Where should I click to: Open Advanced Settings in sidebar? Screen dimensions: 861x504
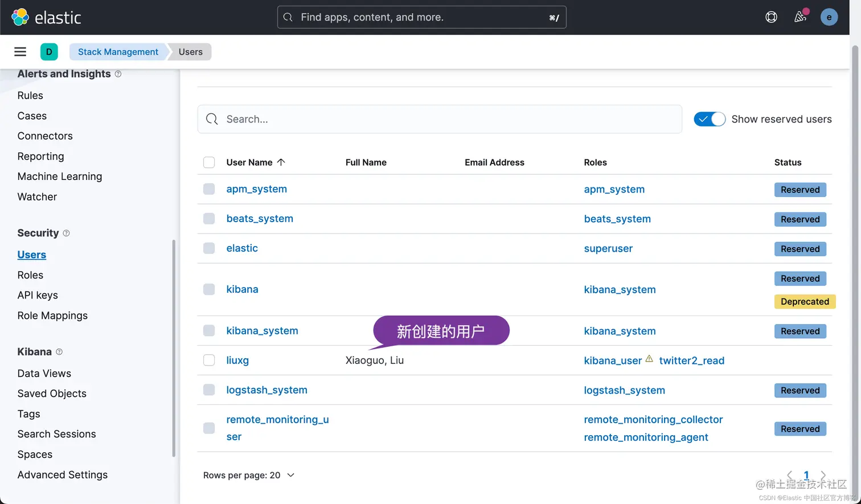point(63,475)
